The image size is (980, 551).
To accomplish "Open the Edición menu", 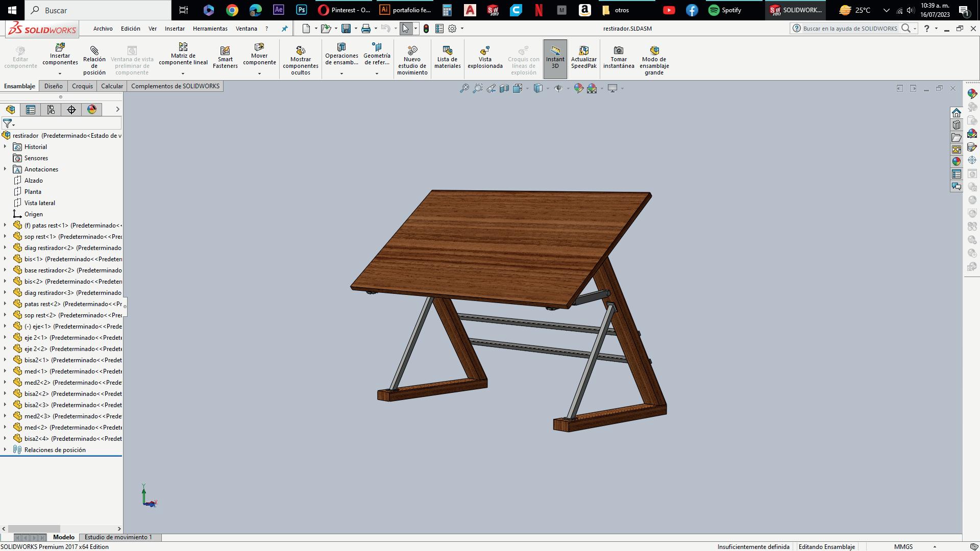I will 130,29.
